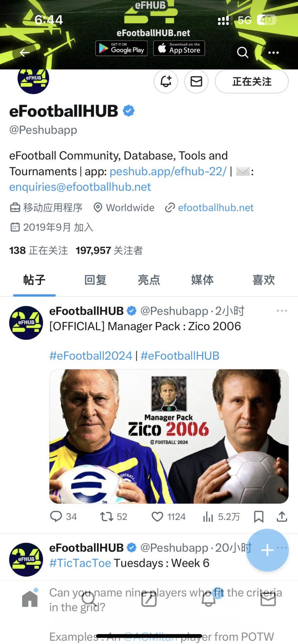Open the efootballhub.net website link
298x644 pixels.
pos(216,208)
